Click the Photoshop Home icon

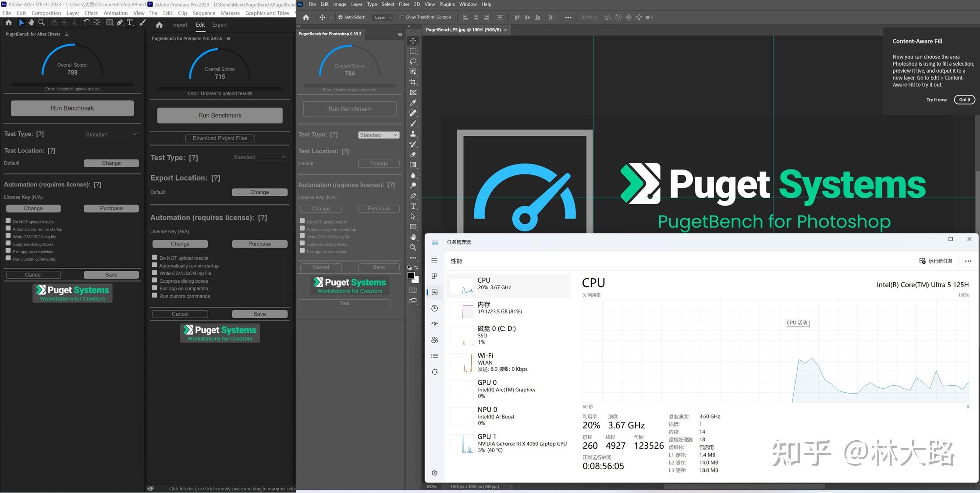(306, 18)
